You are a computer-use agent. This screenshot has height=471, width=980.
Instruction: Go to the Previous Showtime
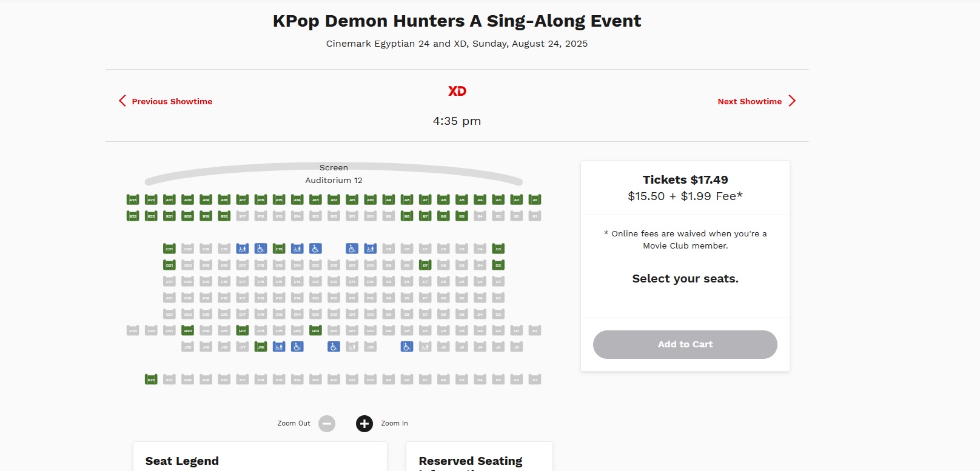click(x=166, y=101)
